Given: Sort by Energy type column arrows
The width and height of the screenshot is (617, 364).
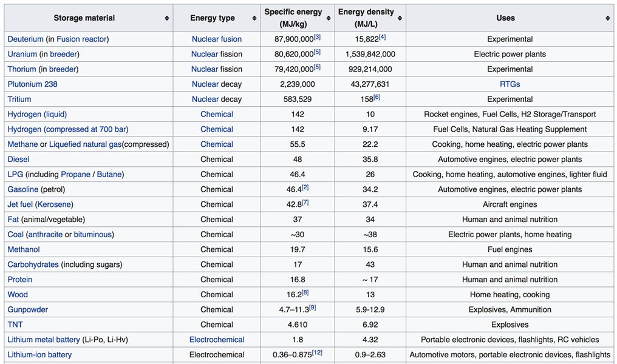Looking at the screenshot, I should pyautogui.click(x=254, y=18).
